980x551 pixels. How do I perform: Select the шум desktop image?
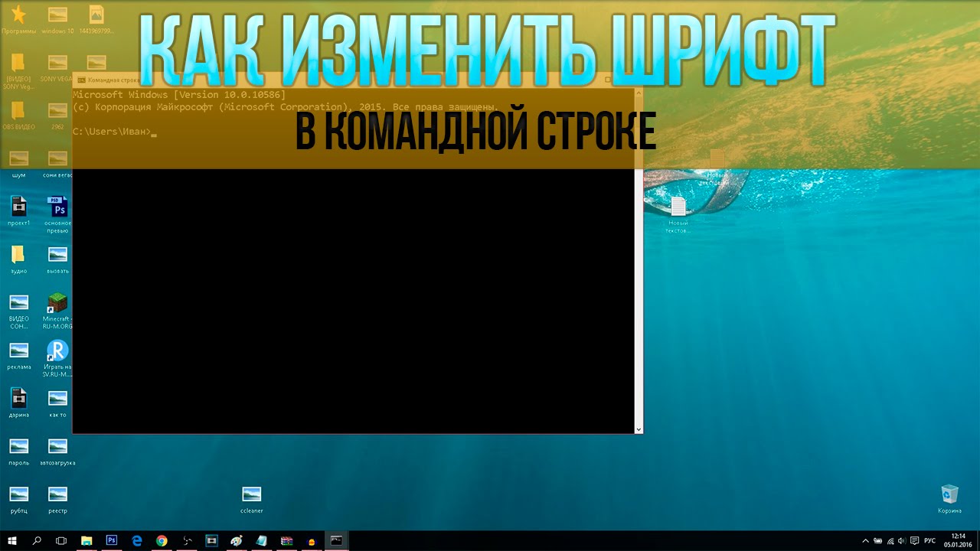(x=18, y=164)
